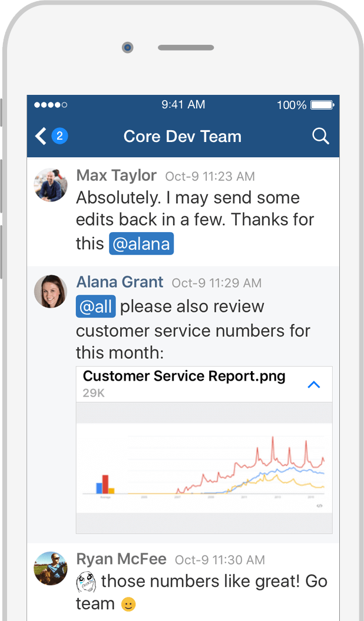The height and width of the screenshot is (621, 364).
Task: Tap the Core Dev Team room title
Action: [x=183, y=137]
